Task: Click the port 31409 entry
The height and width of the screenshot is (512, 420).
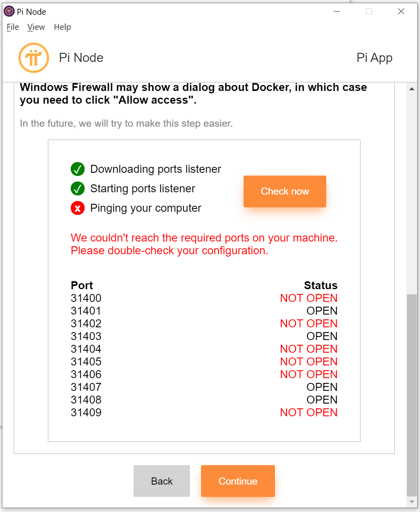Action: [86, 412]
